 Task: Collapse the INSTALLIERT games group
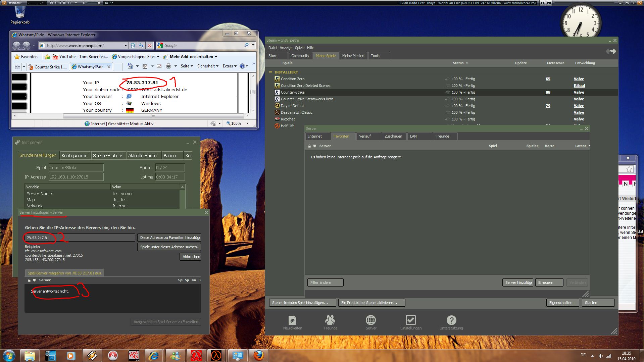(270, 72)
